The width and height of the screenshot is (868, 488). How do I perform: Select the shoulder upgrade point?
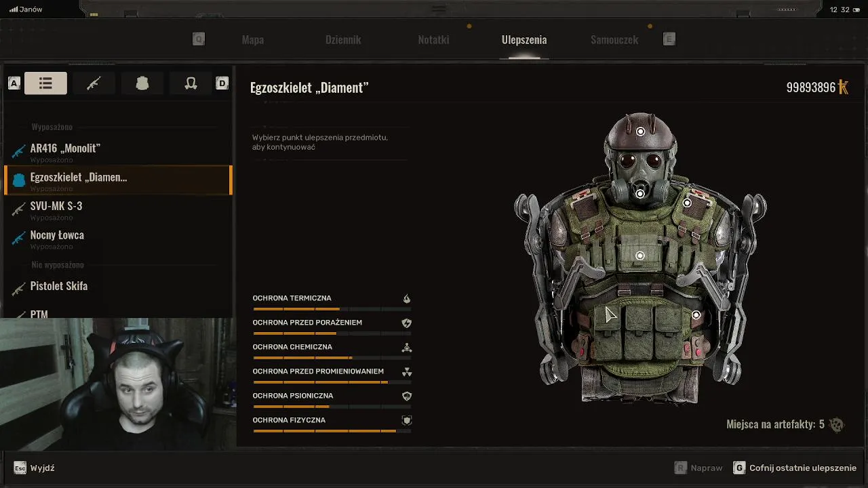(x=687, y=203)
